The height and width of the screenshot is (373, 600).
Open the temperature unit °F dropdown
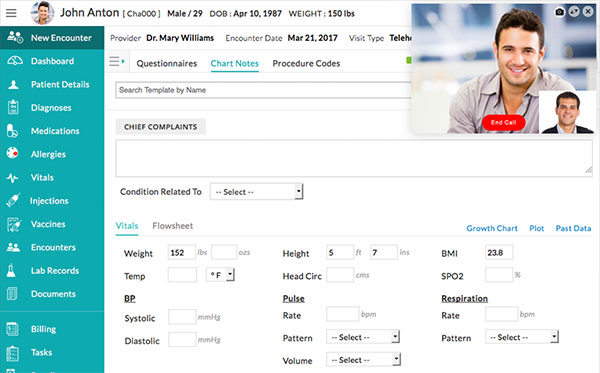(220, 275)
